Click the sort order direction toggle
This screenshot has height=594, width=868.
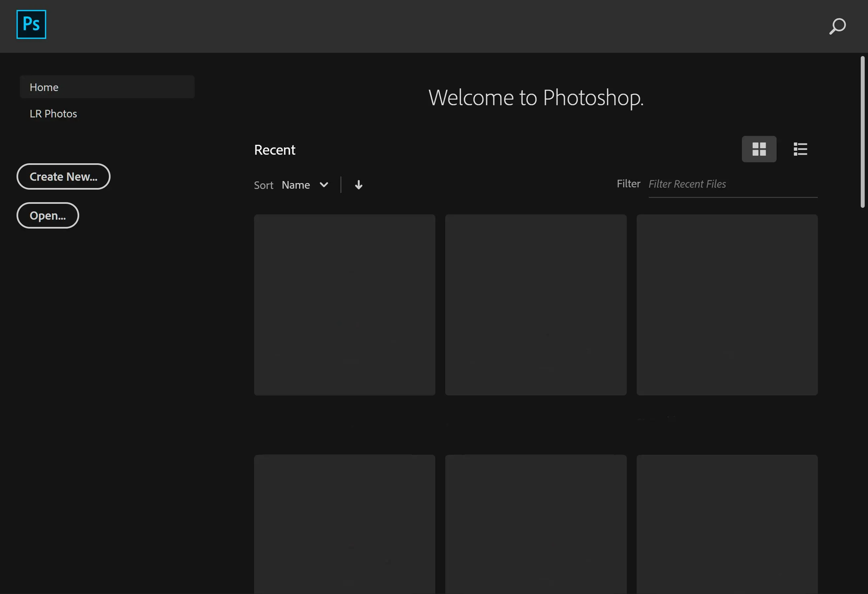358,185
